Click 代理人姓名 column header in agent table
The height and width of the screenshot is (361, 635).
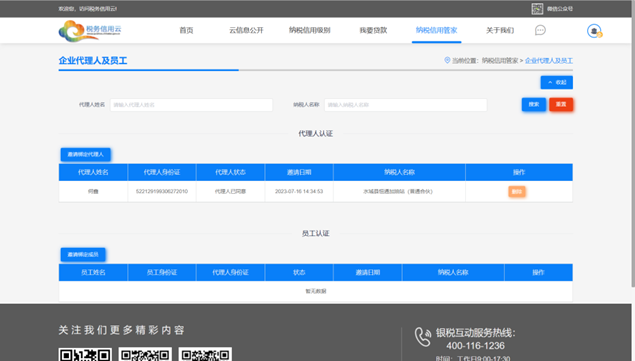click(x=93, y=172)
